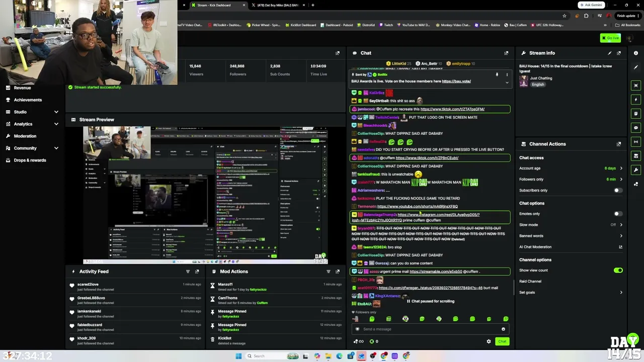
Task: Open the Twitch bookmark
Action: tap(386, 25)
